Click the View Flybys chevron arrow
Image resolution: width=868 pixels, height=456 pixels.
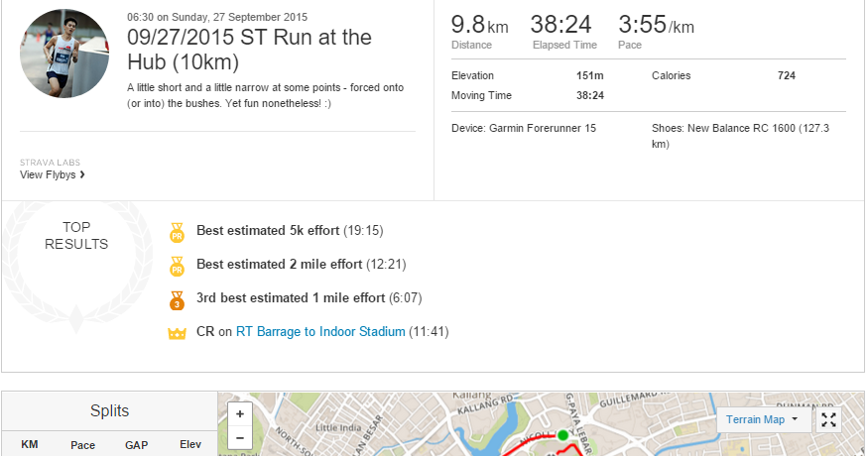coord(82,175)
